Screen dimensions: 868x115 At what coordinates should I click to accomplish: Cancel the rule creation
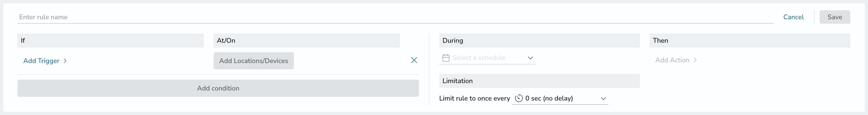coord(793,17)
